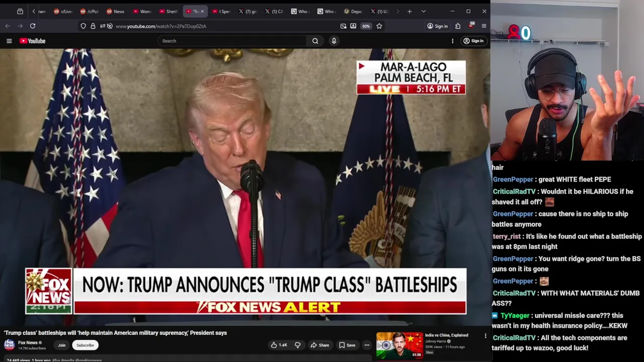View site security via padlock icon

(93, 26)
